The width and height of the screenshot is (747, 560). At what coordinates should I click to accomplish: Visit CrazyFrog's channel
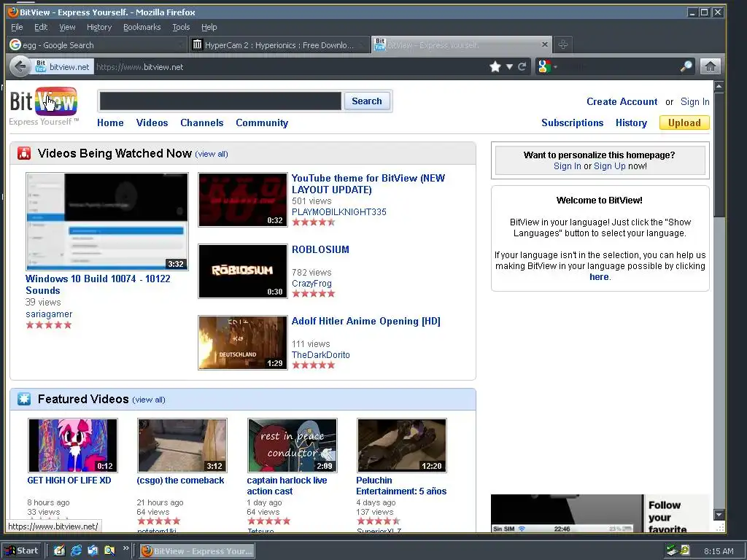click(x=311, y=284)
